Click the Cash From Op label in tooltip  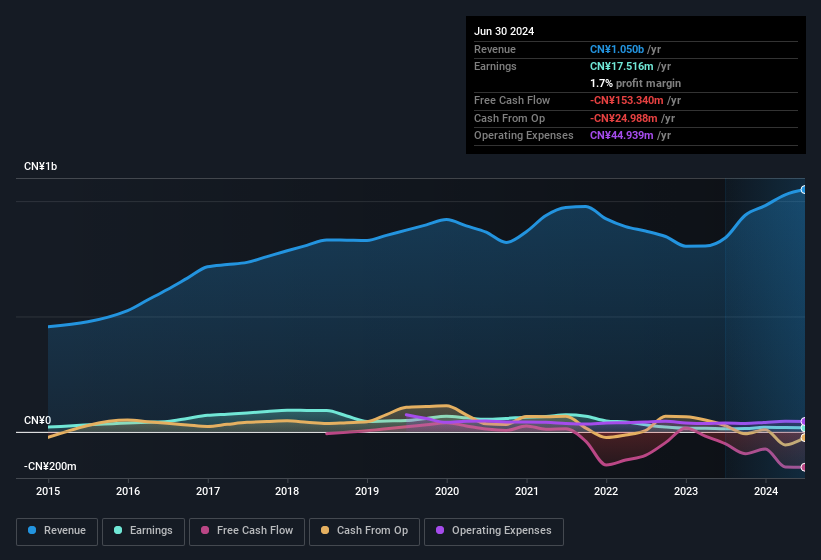[x=509, y=118]
